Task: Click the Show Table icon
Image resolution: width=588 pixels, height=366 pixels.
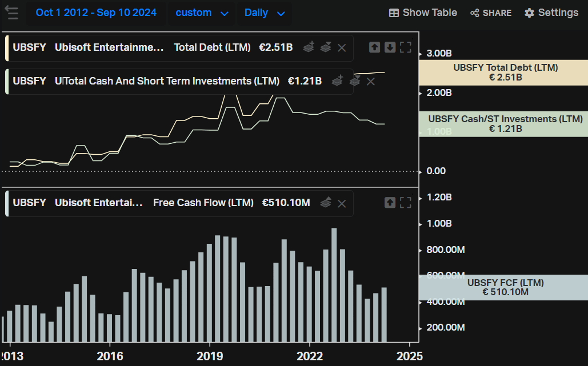Action: pos(423,12)
